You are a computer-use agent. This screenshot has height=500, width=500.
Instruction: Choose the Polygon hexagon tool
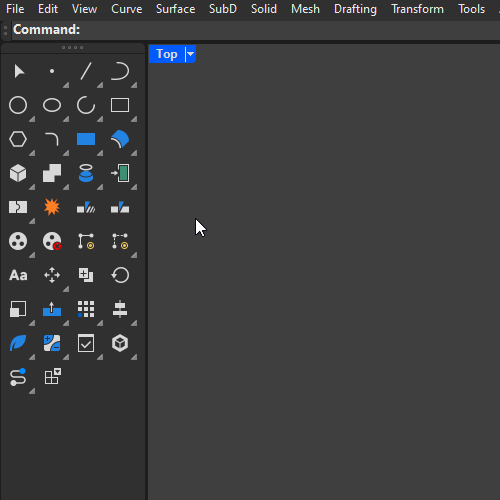[18, 139]
